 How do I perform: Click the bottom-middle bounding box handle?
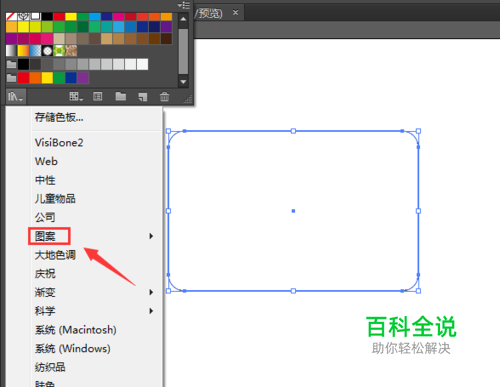click(293, 291)
